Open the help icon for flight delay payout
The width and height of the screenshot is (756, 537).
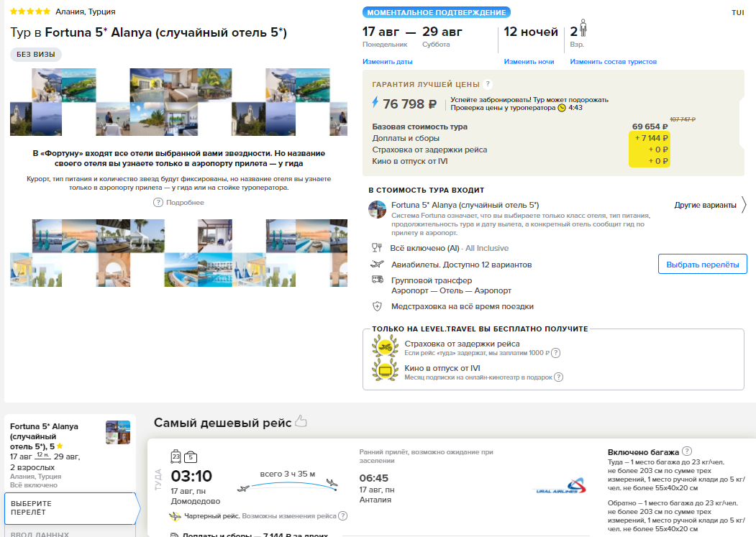tap(555, 353)
